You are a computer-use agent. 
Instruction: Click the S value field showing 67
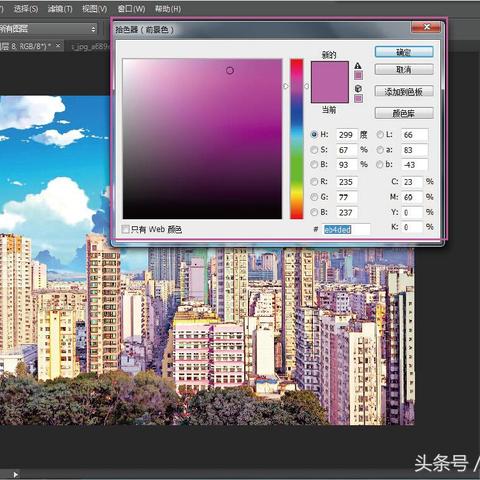pyautogui.click(x=347, y=150)
